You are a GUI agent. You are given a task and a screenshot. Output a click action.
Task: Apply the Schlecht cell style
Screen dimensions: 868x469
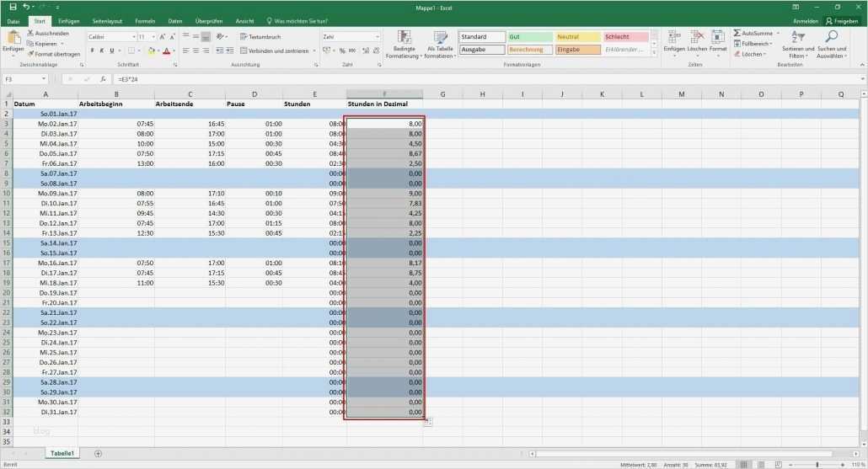click(625, 36)
